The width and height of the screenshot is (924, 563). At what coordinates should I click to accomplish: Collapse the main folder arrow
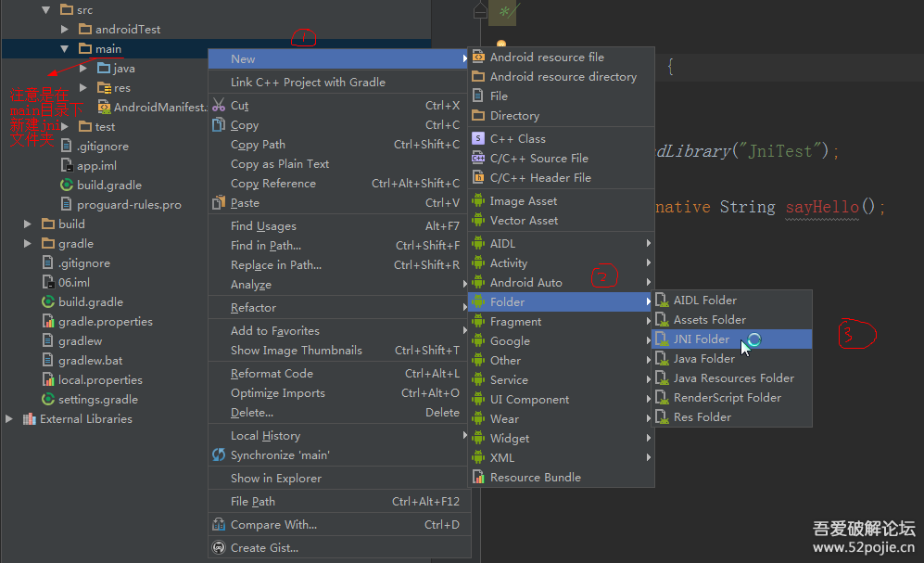point(65,48)
